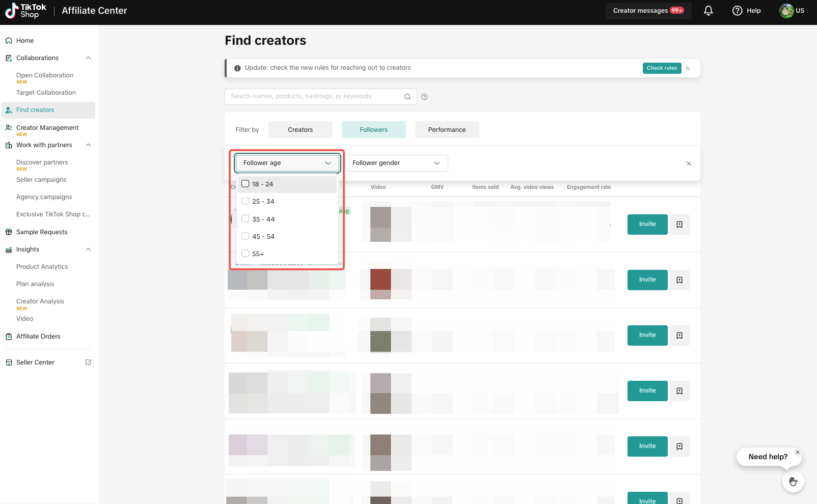
Task: Open the US profile avatar
Action: tap(786, 11)
